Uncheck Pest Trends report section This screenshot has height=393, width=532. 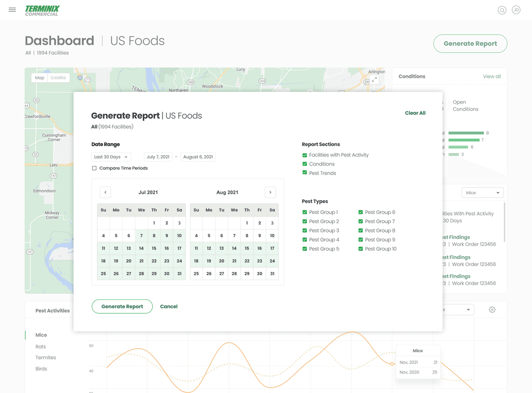point(305,173)
